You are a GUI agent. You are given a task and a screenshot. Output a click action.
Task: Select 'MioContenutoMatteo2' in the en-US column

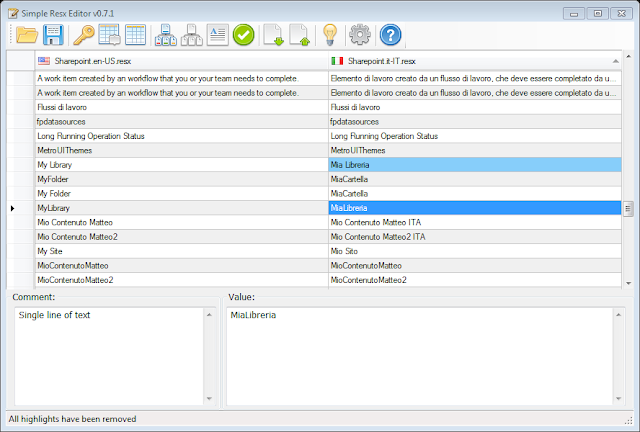(181, 280)
